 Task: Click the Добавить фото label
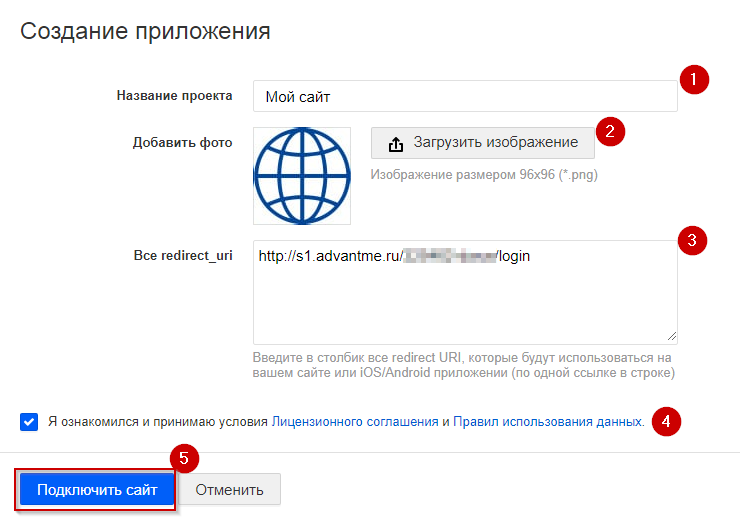(x=183, y=143)
